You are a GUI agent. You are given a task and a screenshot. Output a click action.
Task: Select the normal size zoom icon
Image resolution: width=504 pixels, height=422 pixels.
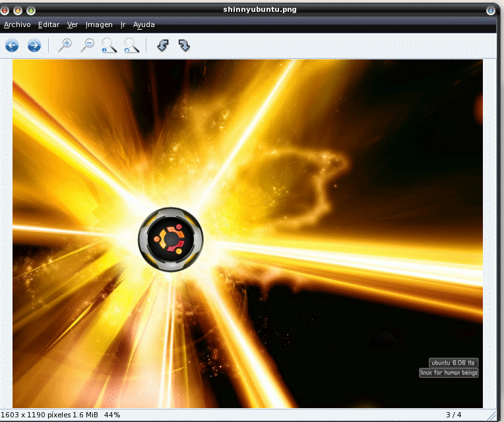[x=109, y=45]
